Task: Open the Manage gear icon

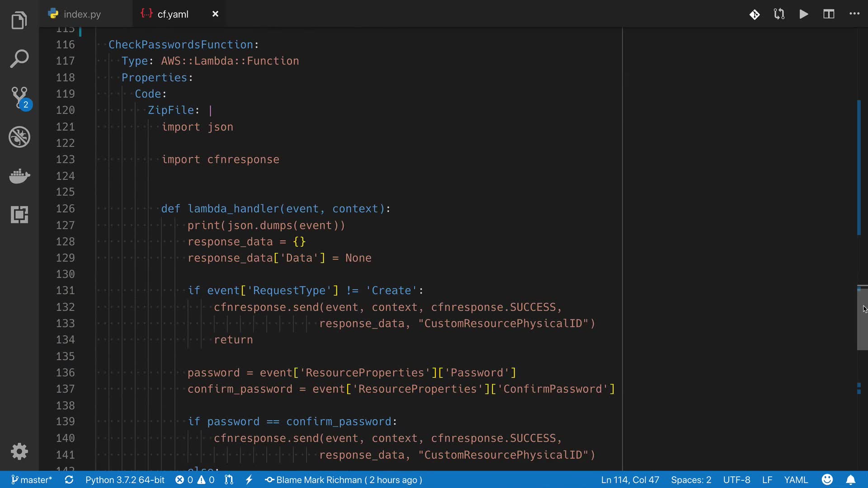Action: [19, 451]
